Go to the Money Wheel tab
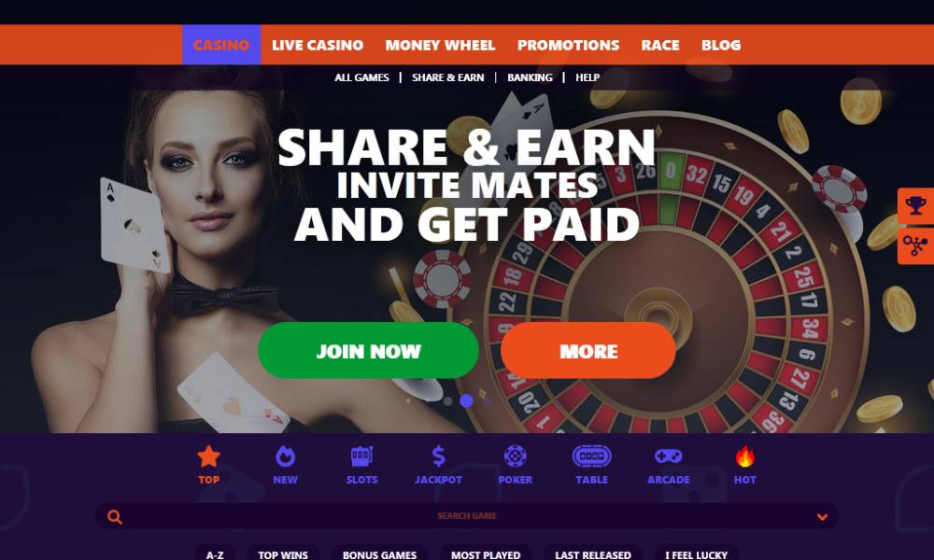This screenshot has width=934, height=560. tap(440, 45)
